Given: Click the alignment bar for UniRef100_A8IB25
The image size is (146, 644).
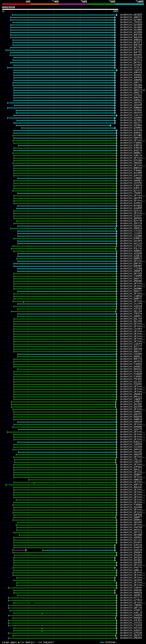Looking at the screenshot, I should 64,15.
